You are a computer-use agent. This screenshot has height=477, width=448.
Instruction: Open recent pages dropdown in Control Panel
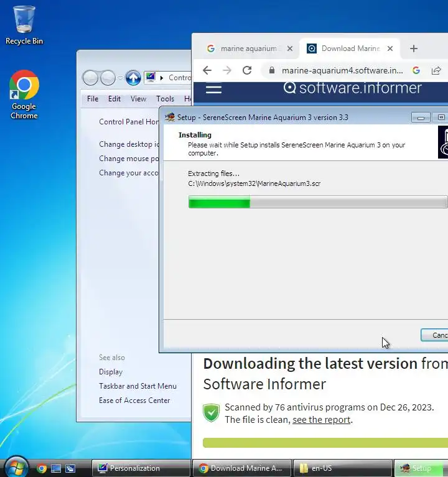[x=120, y=78]
